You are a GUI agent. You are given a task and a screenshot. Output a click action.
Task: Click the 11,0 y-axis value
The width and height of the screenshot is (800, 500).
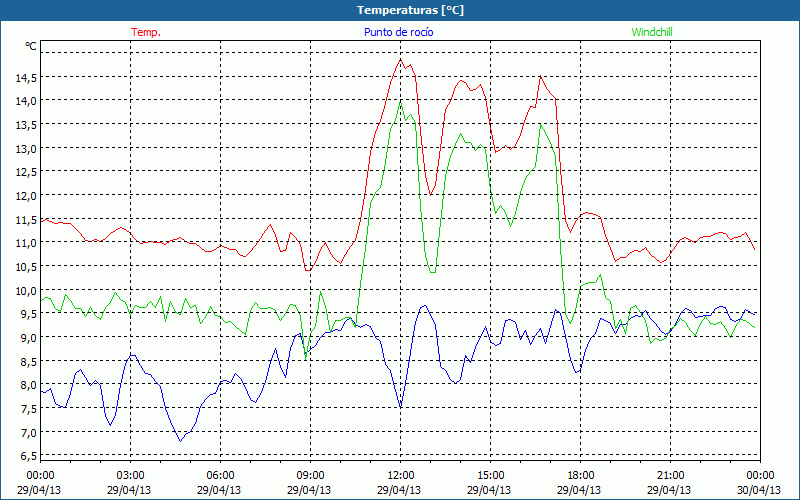point(26,243)
